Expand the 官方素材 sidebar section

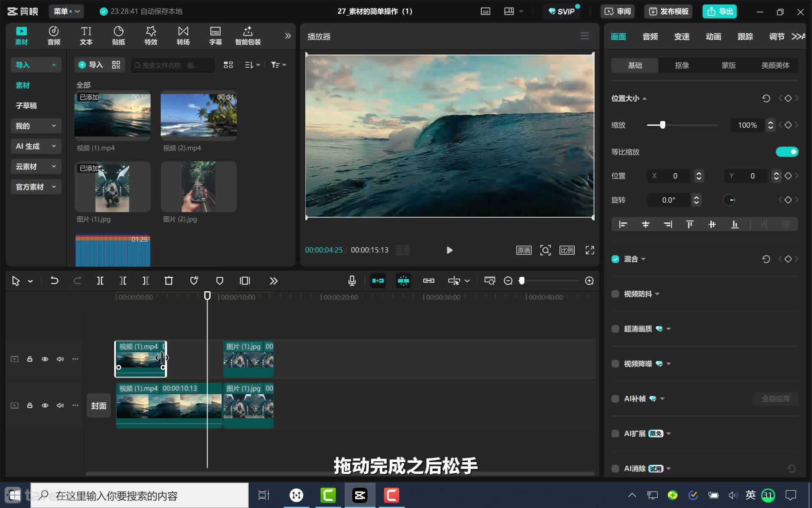[36, 187]
